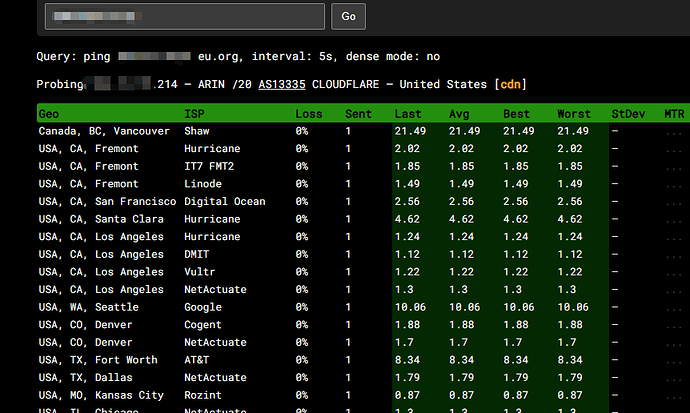Select the USA, CA, Santa Clara geo cell
Screen dimensions: 690x413
101,219
